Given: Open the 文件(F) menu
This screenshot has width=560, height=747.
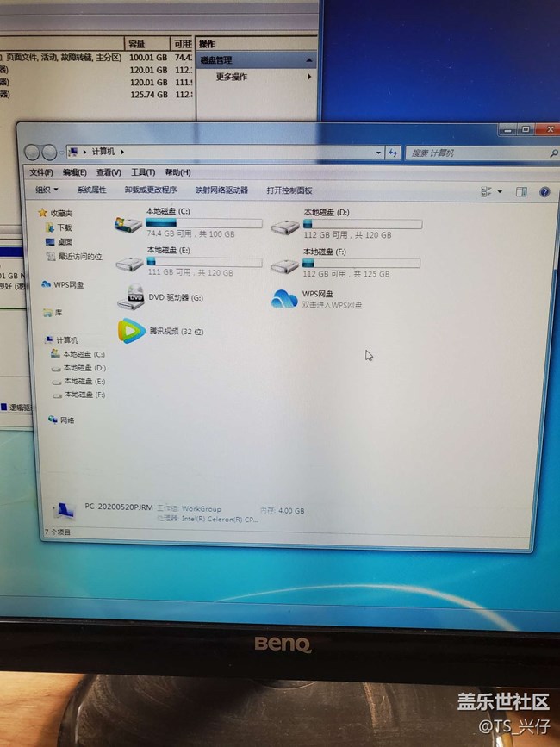Looking at the screenshot, I should 40,172.
